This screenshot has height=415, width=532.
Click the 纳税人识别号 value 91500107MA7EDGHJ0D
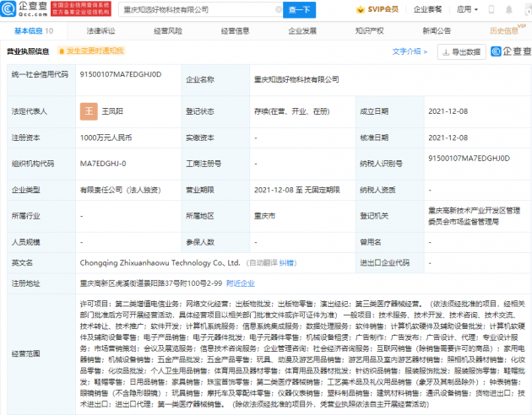469,159
